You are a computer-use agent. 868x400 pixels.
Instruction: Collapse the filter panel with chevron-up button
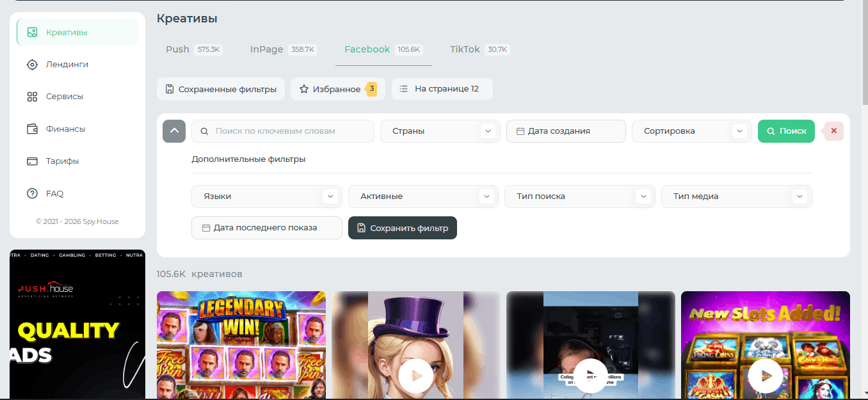(x=174, y=131)
